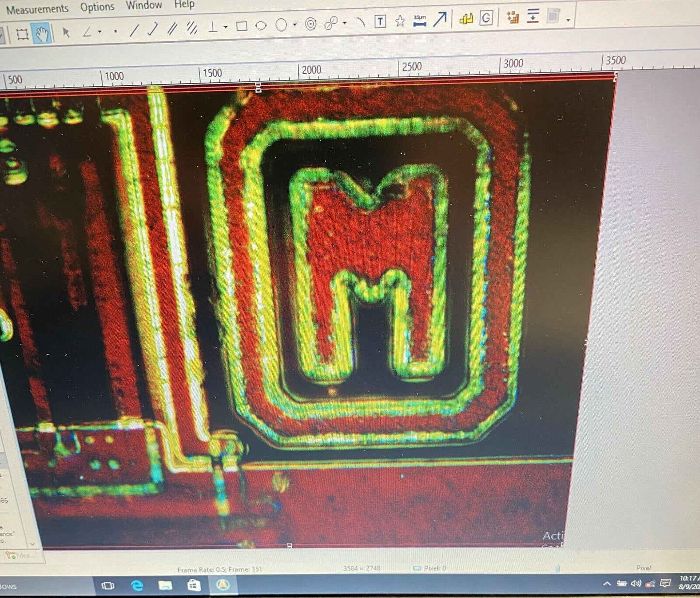The width and height of the screenshot is (700, 598).
Task: Click the active imaging app taskbar icon
Action: coord(223,585)
